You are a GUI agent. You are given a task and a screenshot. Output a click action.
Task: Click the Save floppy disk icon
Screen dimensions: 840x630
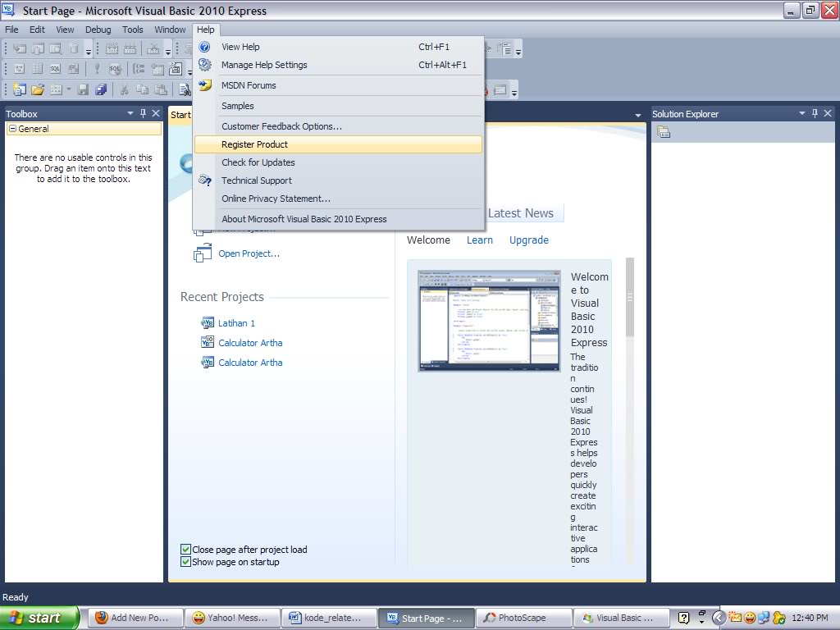[83, 89]
